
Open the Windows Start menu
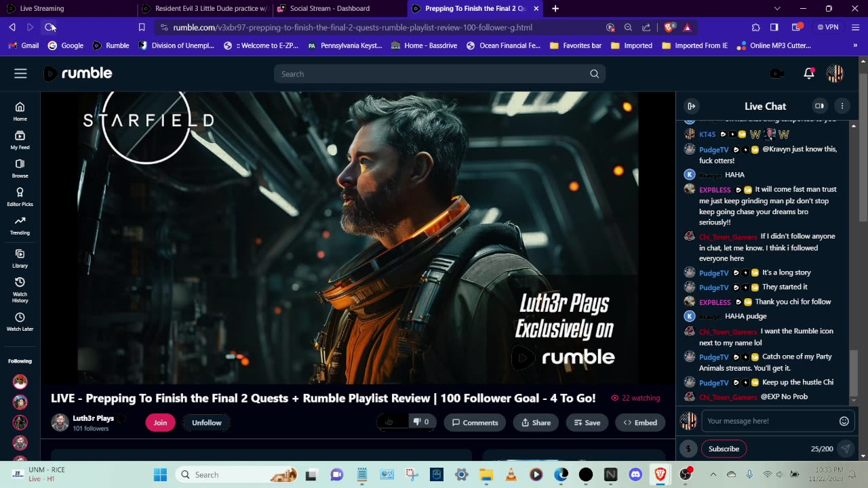pyautogui.click(x=160, y=474)
